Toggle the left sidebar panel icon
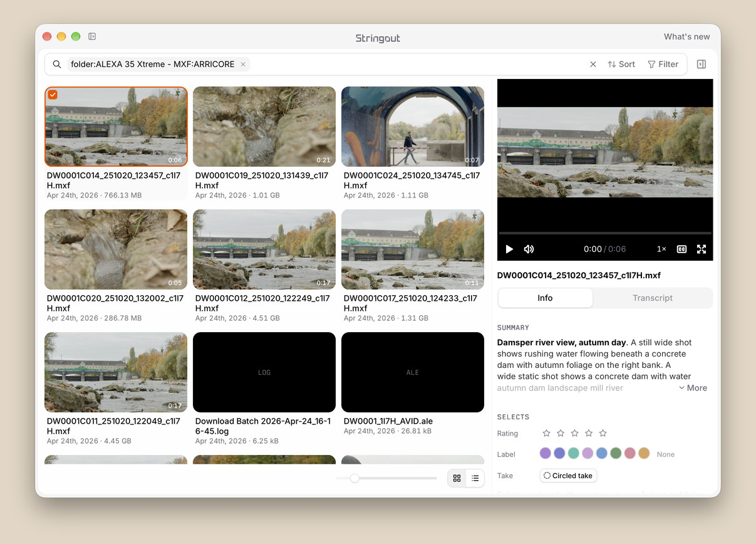756x544 pixels. click(92, 36)
